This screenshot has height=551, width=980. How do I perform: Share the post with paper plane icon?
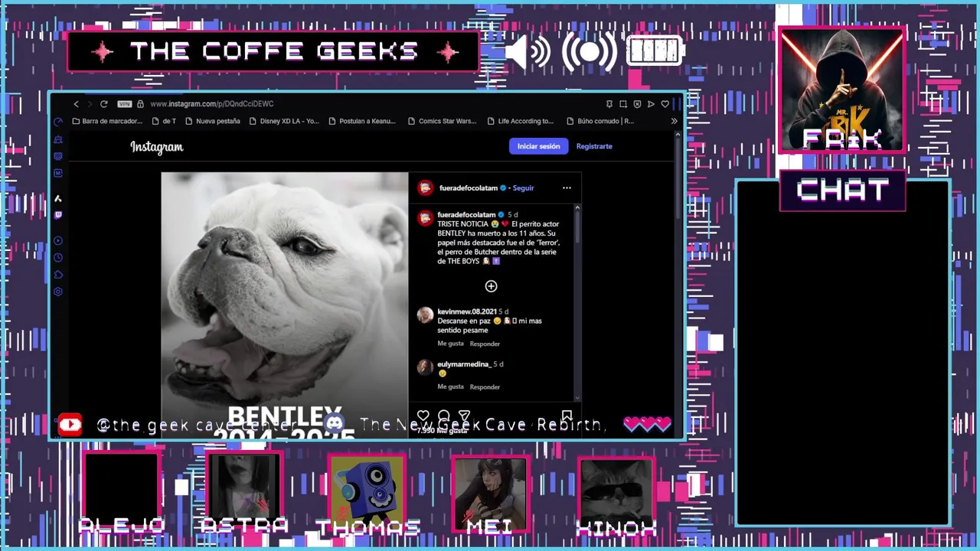tap(464, 416)
